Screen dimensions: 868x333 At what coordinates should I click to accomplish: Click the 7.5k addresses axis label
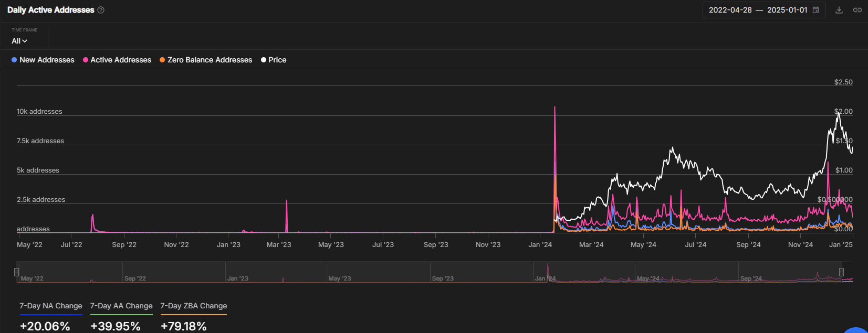[x=40, y=141]
